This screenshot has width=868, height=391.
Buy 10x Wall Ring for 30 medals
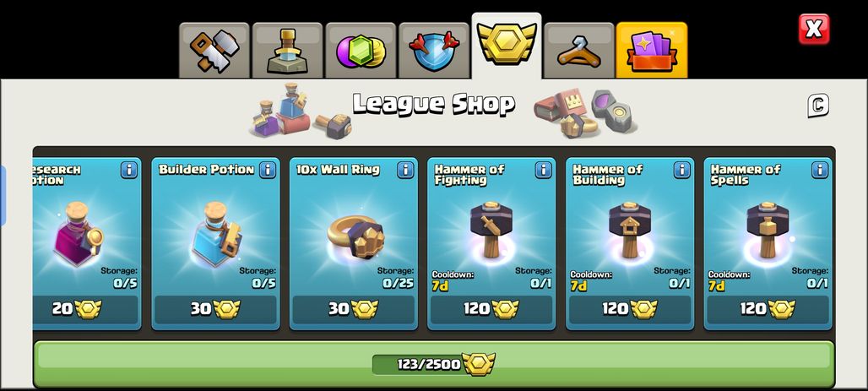point(354,309)
